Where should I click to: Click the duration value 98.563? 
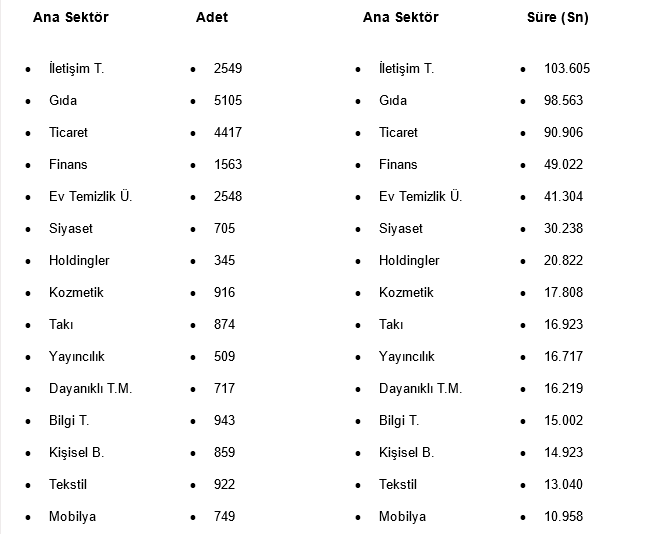tap(564, 101)
